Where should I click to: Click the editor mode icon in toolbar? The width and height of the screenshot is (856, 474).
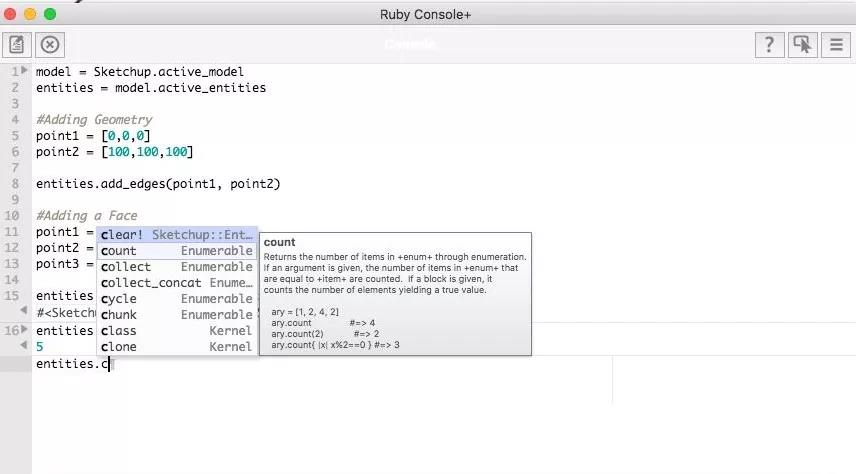coord(16,44)
